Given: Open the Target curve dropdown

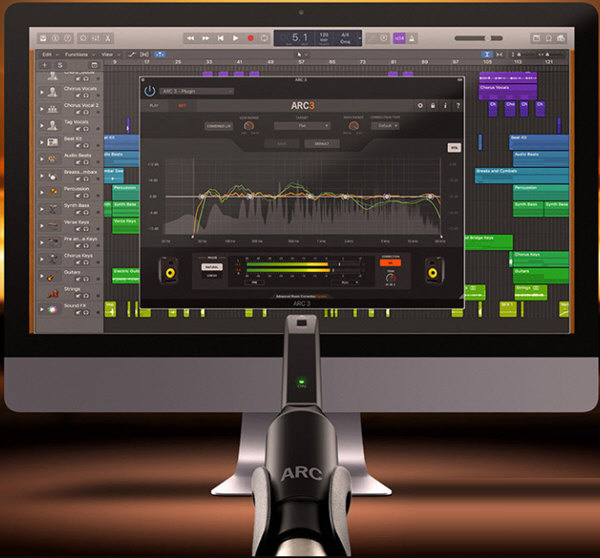Looking at the screenshot, I should [299, 127].
